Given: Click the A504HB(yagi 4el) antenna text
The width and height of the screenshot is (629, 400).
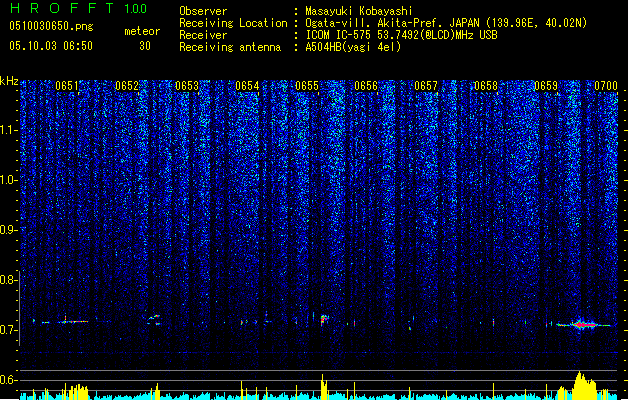Looking at the screenshot, I should tap(353, 47).
